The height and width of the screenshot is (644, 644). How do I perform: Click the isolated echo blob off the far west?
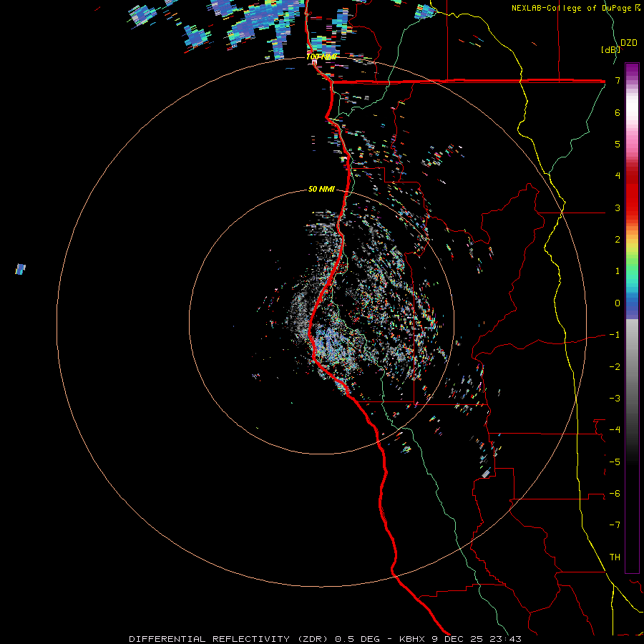[x=21, y=270]
